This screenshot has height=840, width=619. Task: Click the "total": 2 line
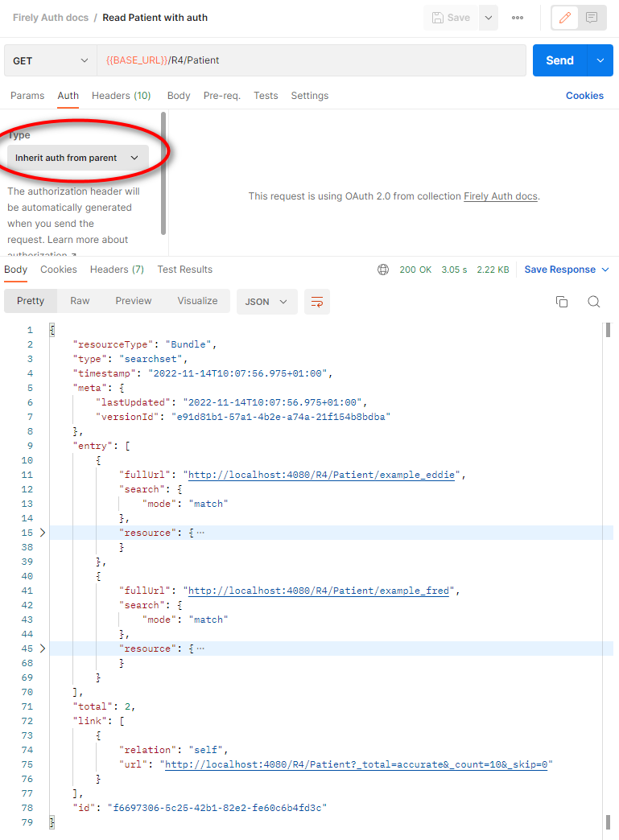104,706
